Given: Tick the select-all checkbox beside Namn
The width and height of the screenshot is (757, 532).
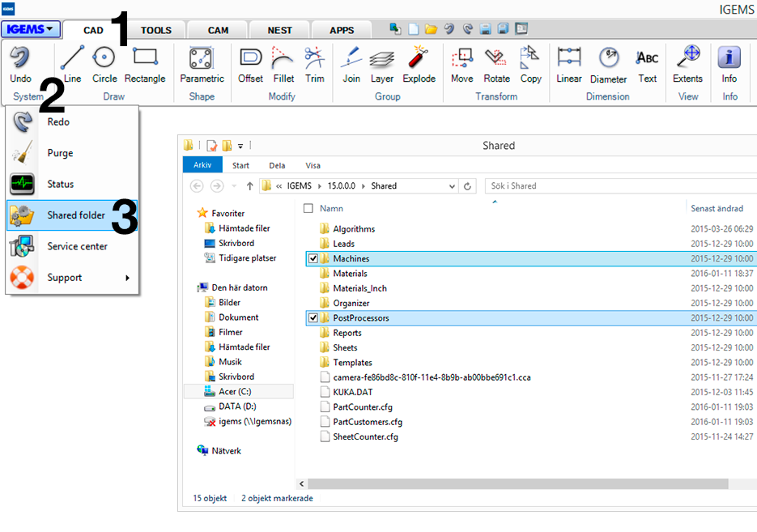Looking at the screenshot, I should coord(308,208).
